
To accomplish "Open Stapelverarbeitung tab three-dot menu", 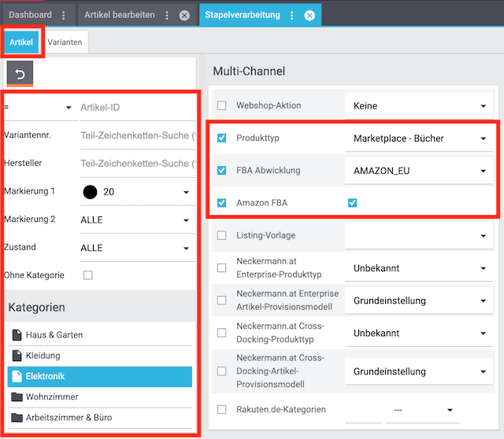I will (292, 15).
